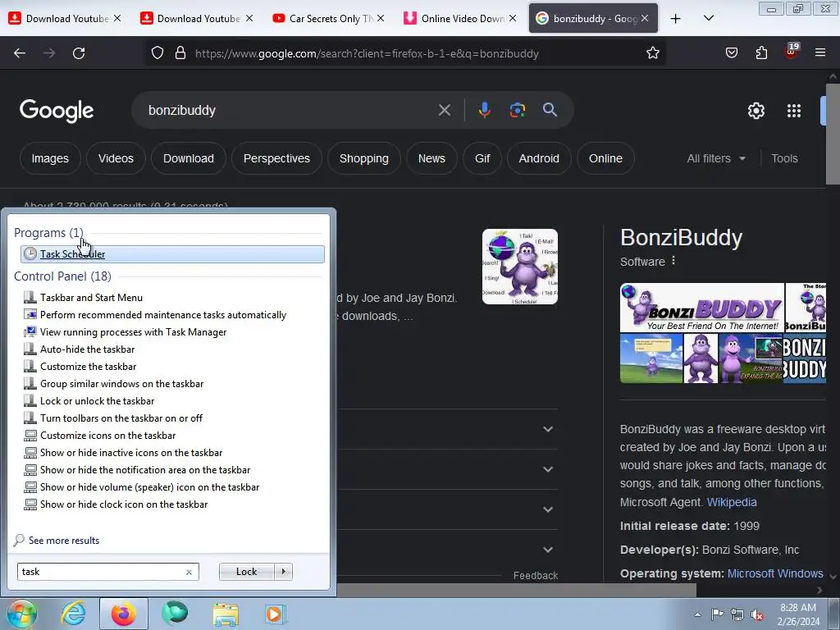
Task: Switch to the Online Video Downloader tab
Action: pos(459,18)
